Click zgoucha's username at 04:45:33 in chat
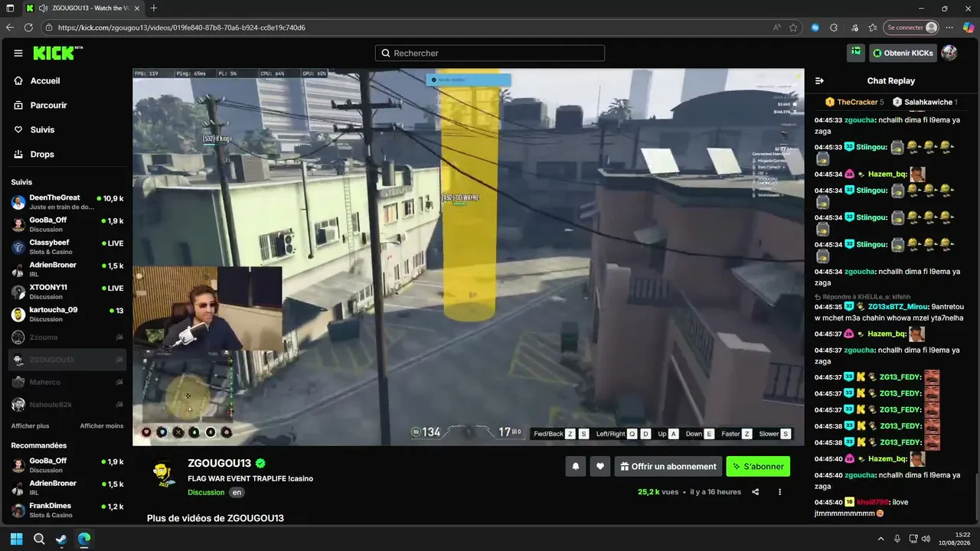This screenshot has width=980, height=551. (x=860, y=120)
